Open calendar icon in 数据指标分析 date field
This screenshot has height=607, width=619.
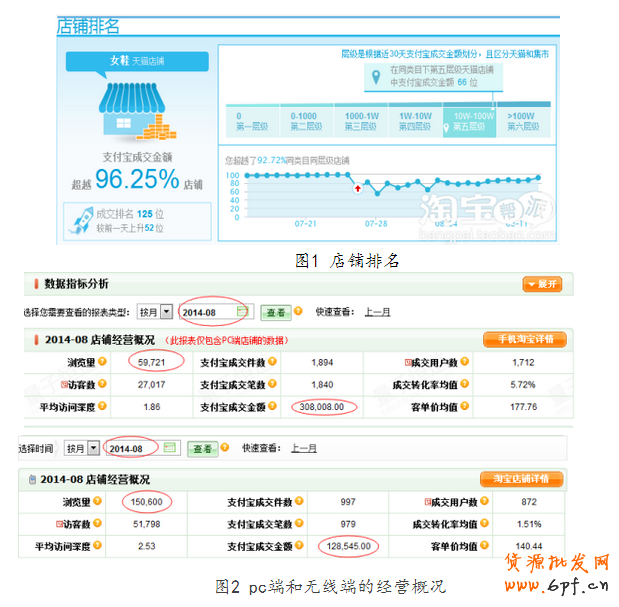click(243, 312)
